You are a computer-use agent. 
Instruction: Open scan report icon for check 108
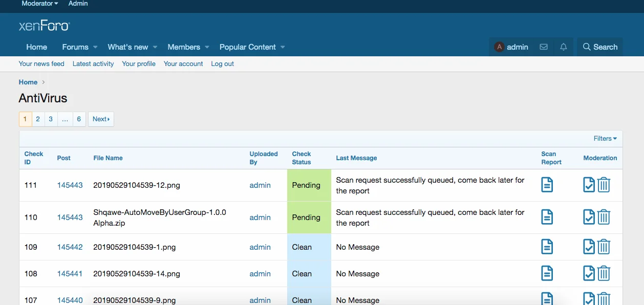[x=547, y=274]
